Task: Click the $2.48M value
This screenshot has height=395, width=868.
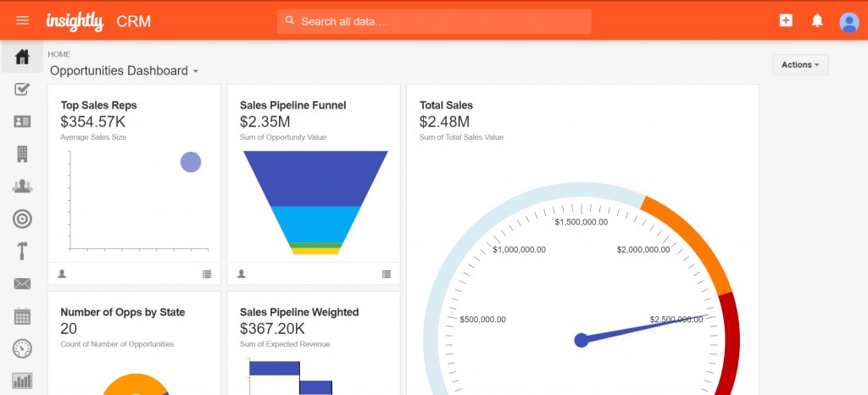Action: point(444,122)
